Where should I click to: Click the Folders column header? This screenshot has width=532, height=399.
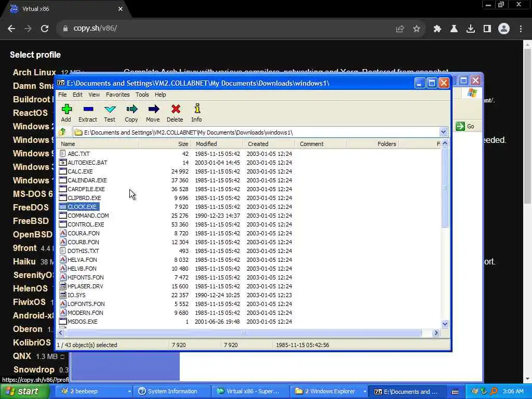click(x=373, y=144)
